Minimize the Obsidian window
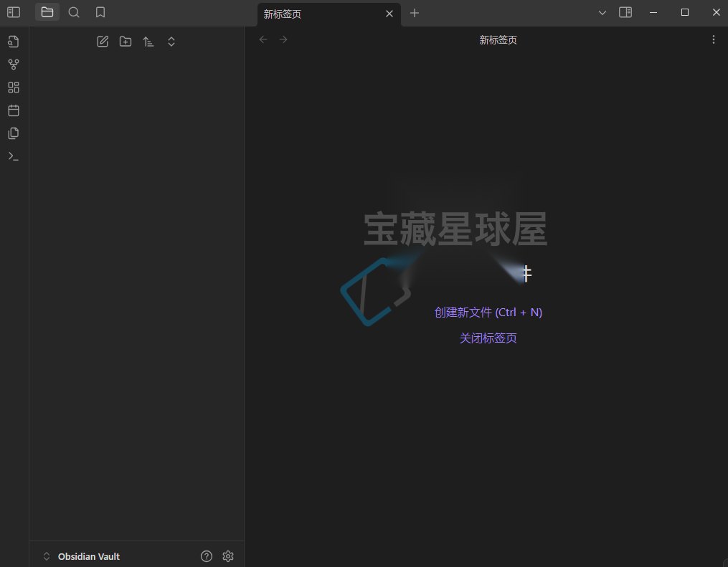Screen dimensions: 728x567 pos(653,12)
